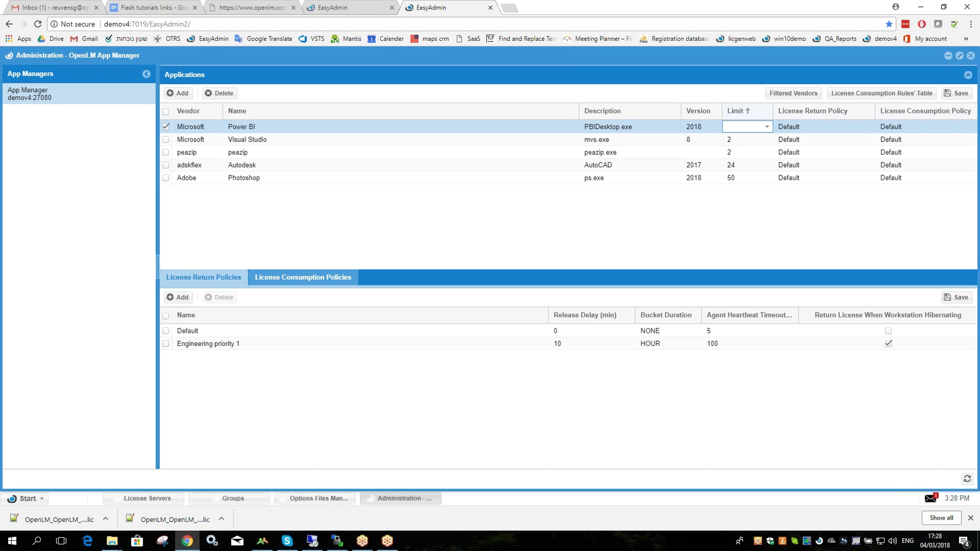Check the Engineering priority 1 row checkbox
The width and height of the screenshot is (980, 551).
pyautogui.click(x=166, y=344)
